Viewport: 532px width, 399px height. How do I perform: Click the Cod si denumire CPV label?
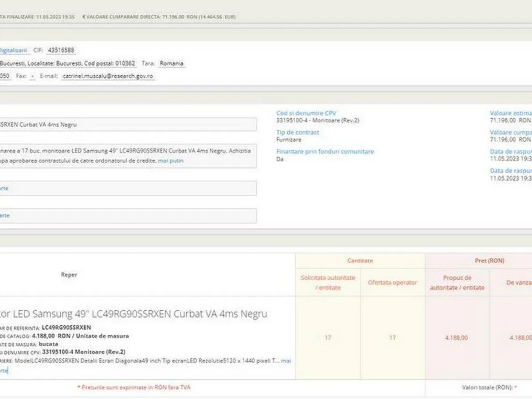(x=306, y=113)
